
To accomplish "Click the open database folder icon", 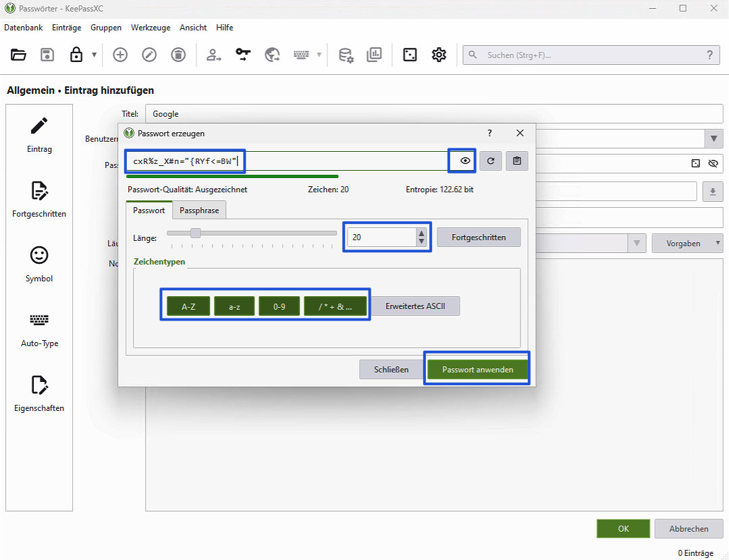I will 18,55.
